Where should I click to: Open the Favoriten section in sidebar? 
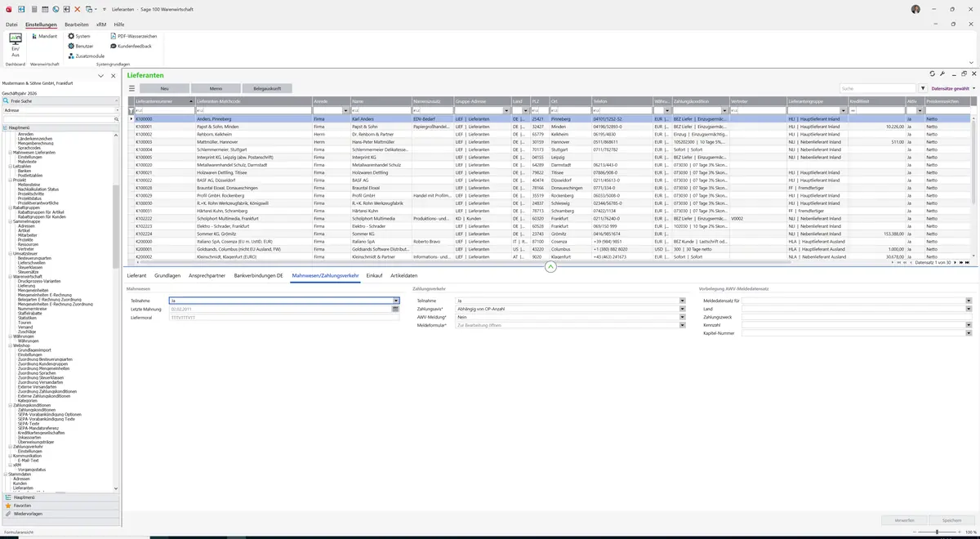tap(60, 506)
